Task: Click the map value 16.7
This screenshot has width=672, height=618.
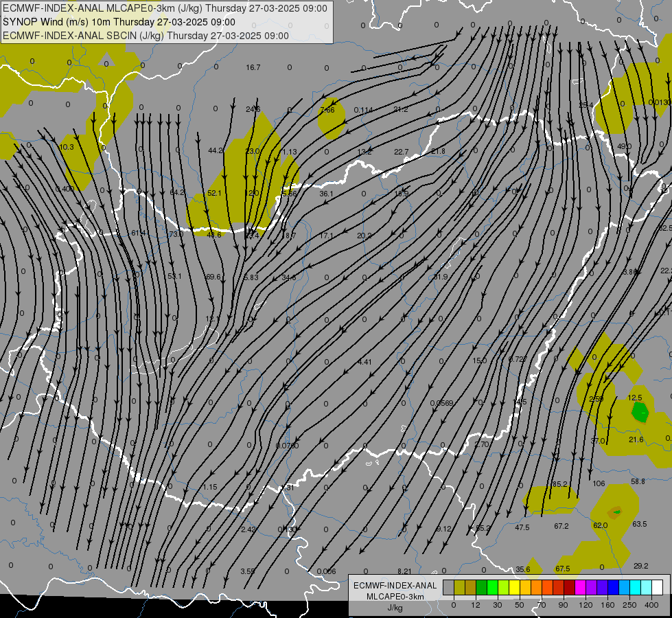Action: (x=253, y=67)
